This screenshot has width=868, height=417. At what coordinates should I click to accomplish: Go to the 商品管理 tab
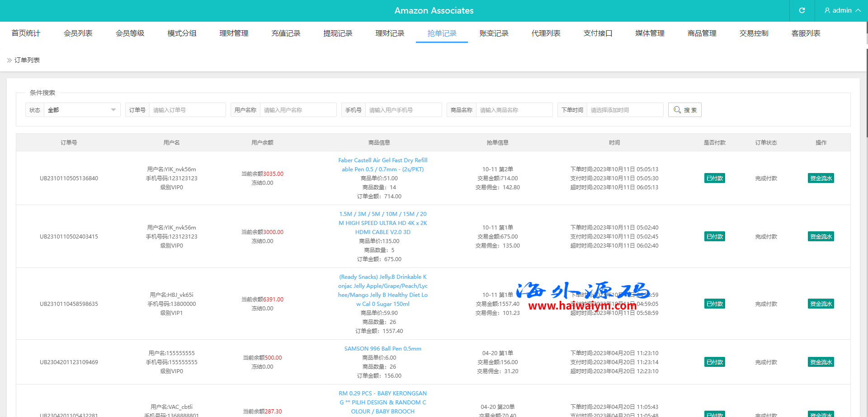point(702,33)
